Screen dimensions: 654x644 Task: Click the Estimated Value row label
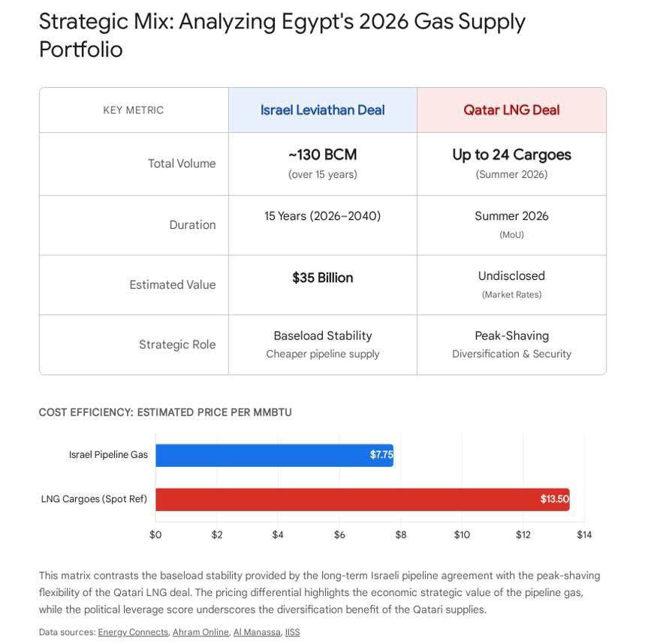(172, 284)
